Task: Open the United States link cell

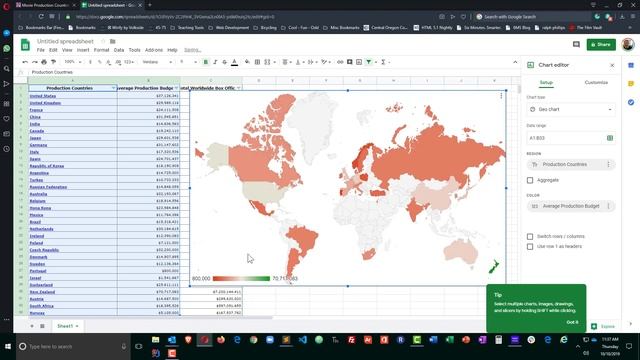Action: pyautogui.click(x=42, y=96)
